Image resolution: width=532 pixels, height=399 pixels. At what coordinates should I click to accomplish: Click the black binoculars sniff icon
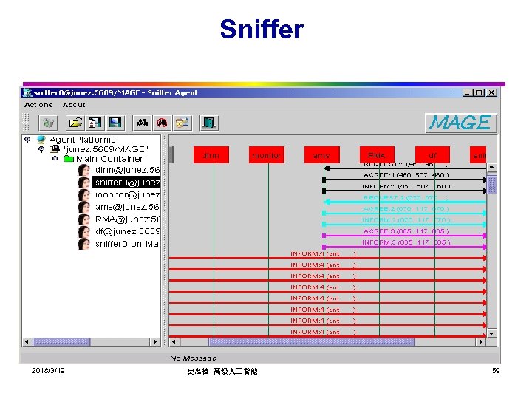(x=142, y=123)
